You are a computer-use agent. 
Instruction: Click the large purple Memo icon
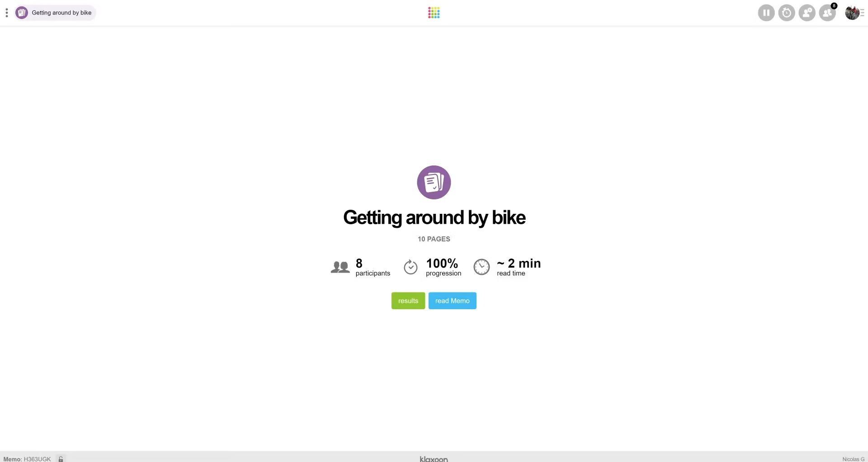[x=434, y=182]
